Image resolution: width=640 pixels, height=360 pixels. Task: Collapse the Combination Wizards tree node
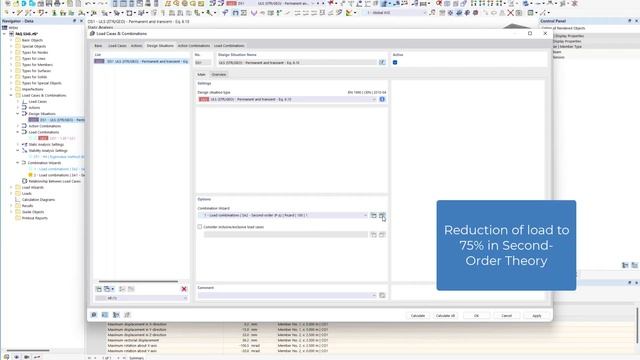point(18,162)
